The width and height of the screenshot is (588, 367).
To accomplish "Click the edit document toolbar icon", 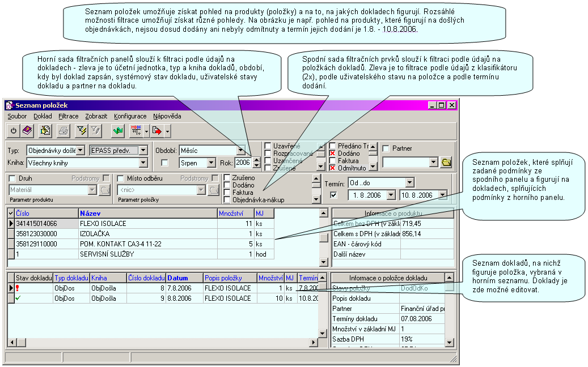I will tap(45, 131).
